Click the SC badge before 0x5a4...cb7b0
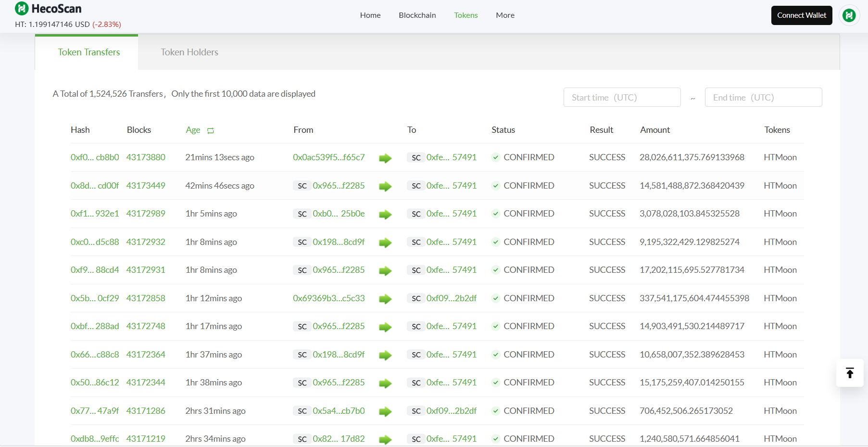 coord(302,411)
